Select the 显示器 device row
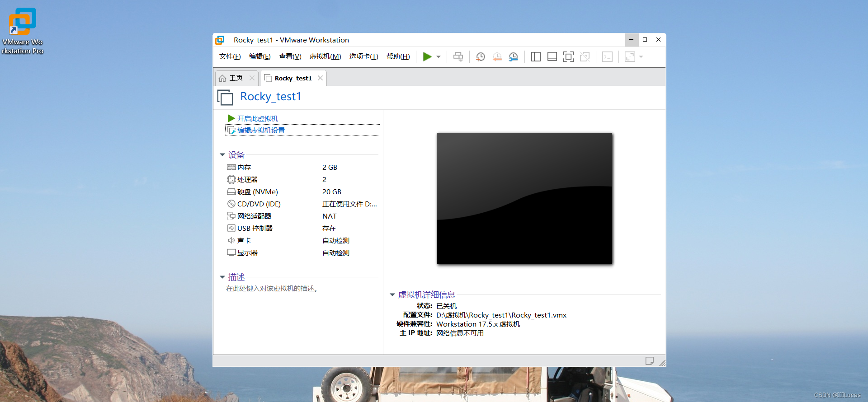Image resolution: width=868 pixels, height=402 pixels. 302,253
